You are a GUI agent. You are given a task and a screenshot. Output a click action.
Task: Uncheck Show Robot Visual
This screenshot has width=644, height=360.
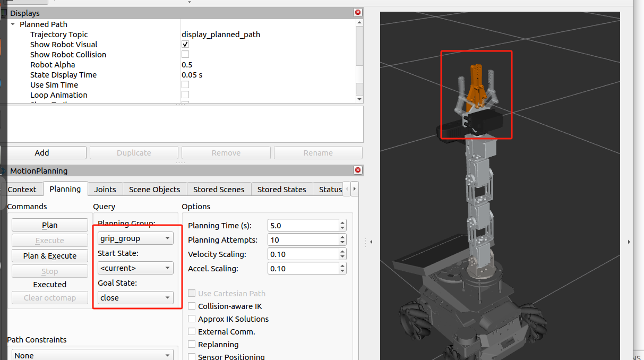coord(185,45)
